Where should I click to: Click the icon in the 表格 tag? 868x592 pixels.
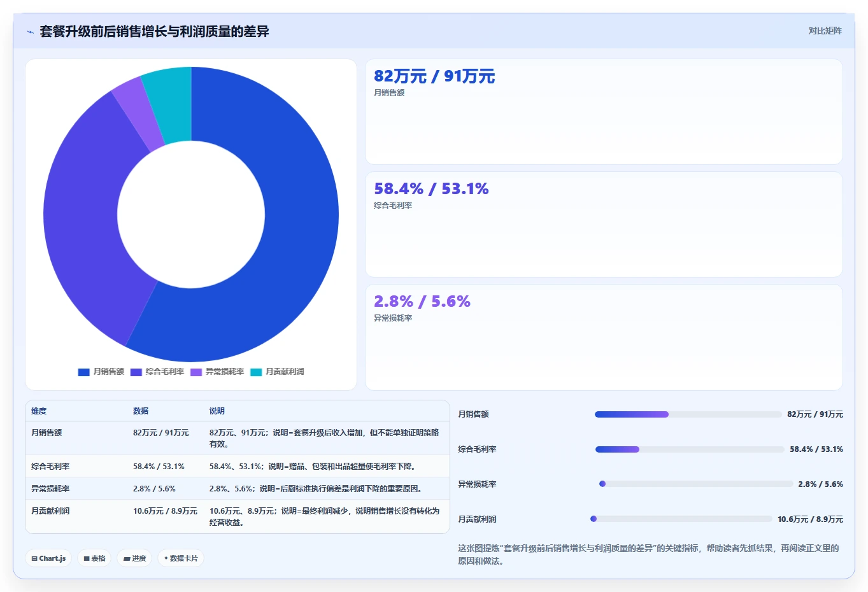click(x=87, y=558)
